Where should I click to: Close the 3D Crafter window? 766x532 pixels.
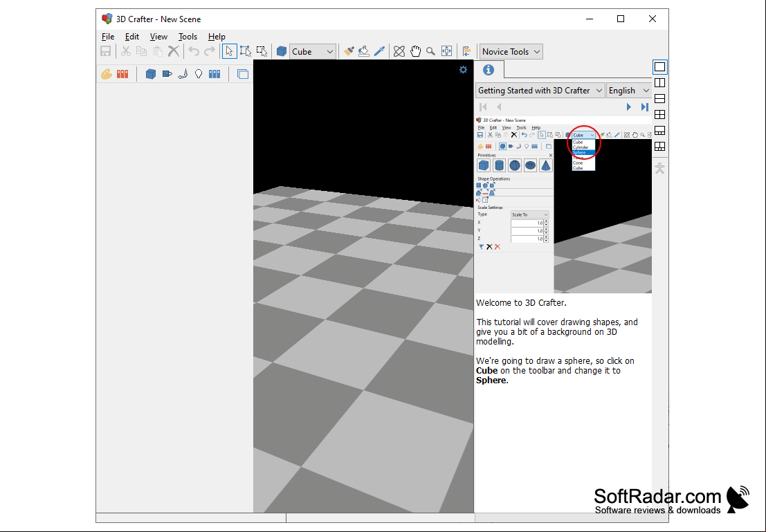pyautogui.click(x=653, y=19)
